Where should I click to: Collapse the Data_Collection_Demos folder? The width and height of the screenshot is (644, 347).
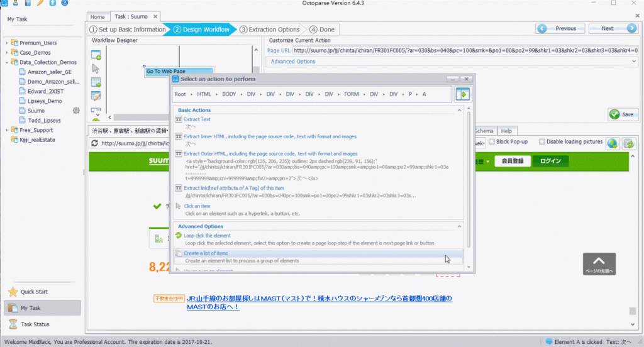coord(6,62)
